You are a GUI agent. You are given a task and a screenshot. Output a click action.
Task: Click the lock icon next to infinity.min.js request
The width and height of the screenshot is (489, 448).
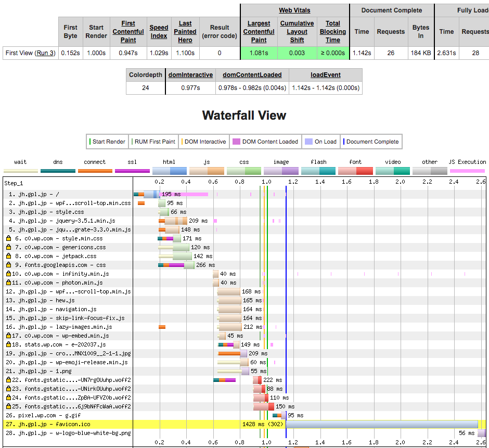tap(8, 274)
